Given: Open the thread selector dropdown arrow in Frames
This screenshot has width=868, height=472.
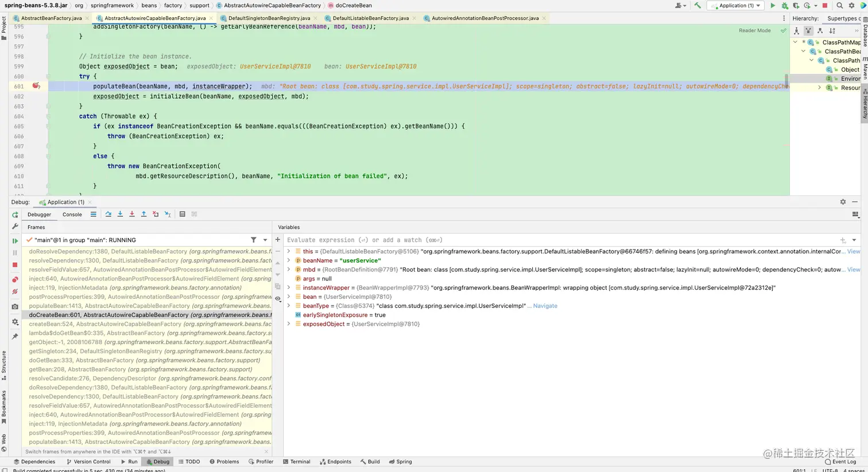Looking at the screenshot, I should [x=265, y=240].
